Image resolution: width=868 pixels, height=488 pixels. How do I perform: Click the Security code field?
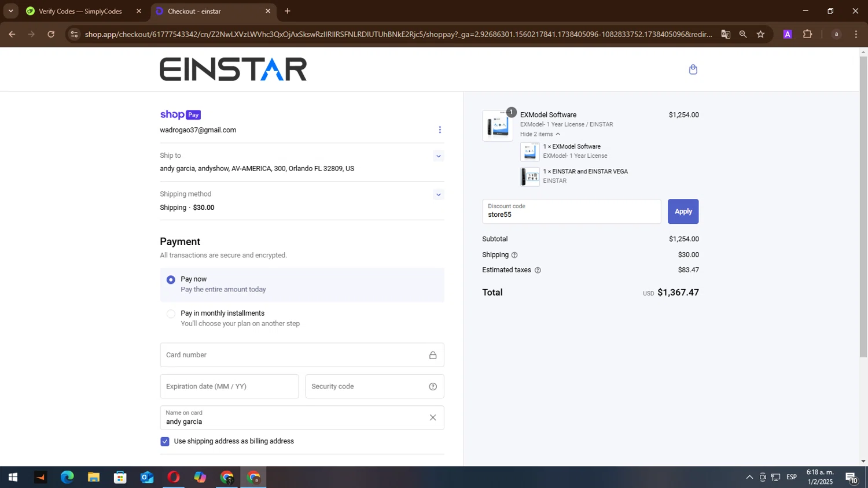(375, 386)
